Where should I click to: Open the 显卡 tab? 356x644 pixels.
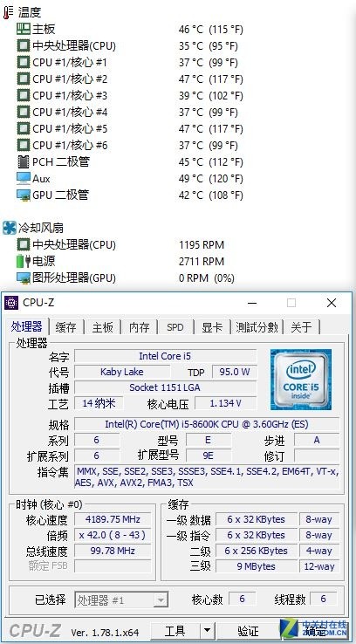click(212, 327)
